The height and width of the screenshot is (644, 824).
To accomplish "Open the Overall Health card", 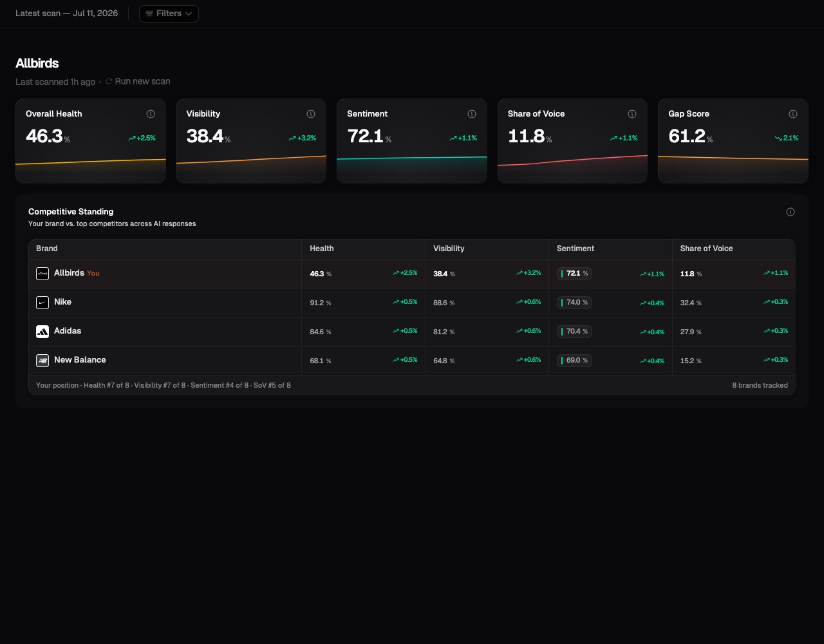I will [x=91, y=141].
